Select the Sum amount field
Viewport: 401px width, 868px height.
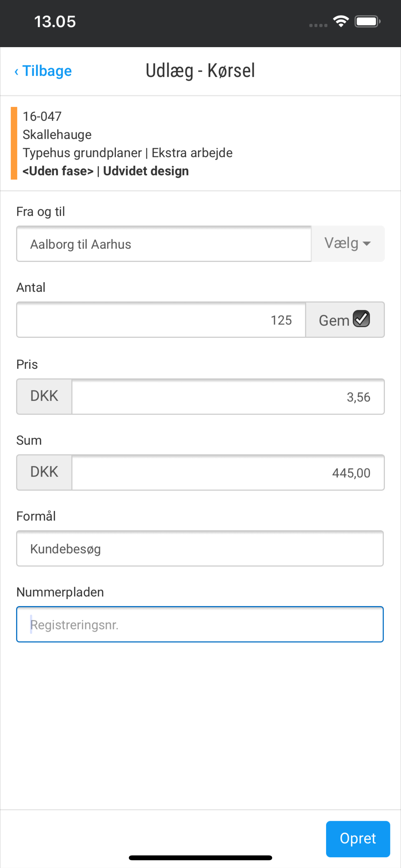(x=228, y=472)
